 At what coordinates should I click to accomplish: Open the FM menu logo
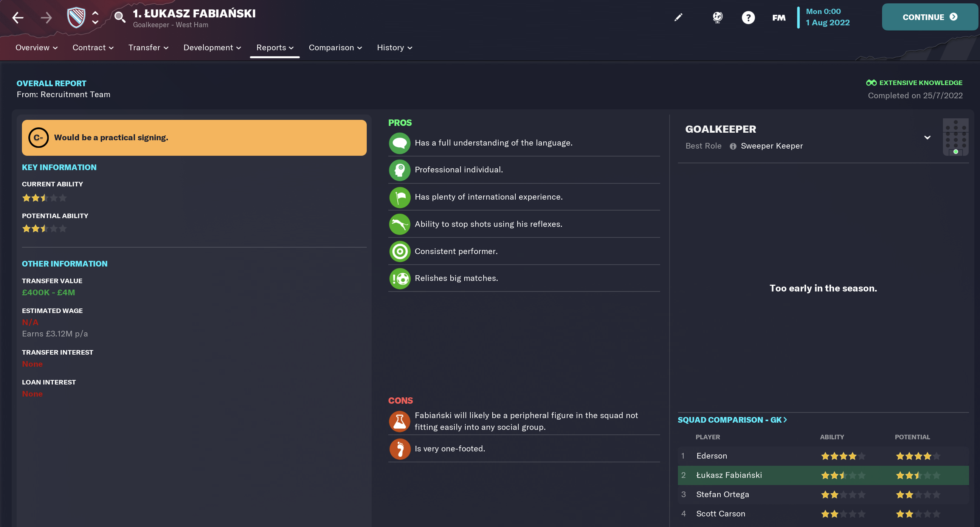coord(779,17)
